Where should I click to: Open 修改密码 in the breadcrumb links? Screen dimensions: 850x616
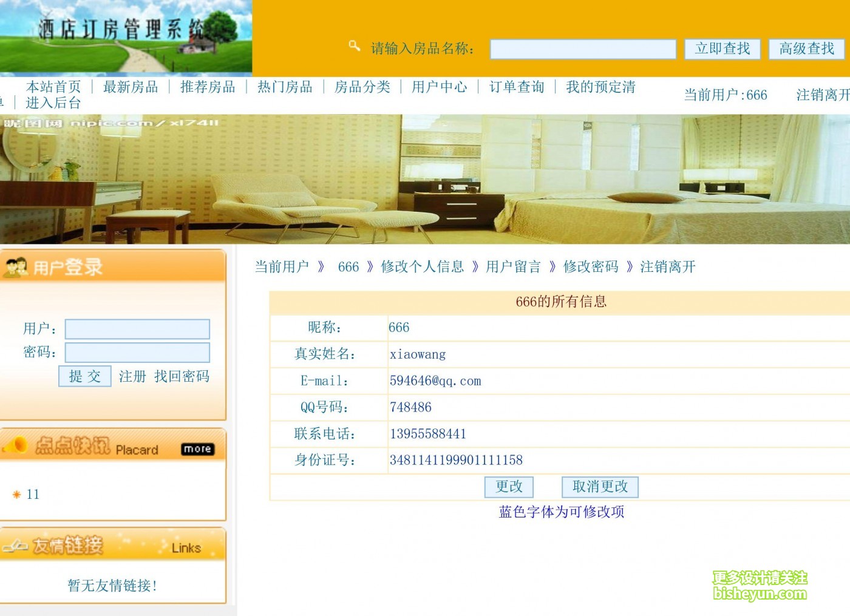591,267
